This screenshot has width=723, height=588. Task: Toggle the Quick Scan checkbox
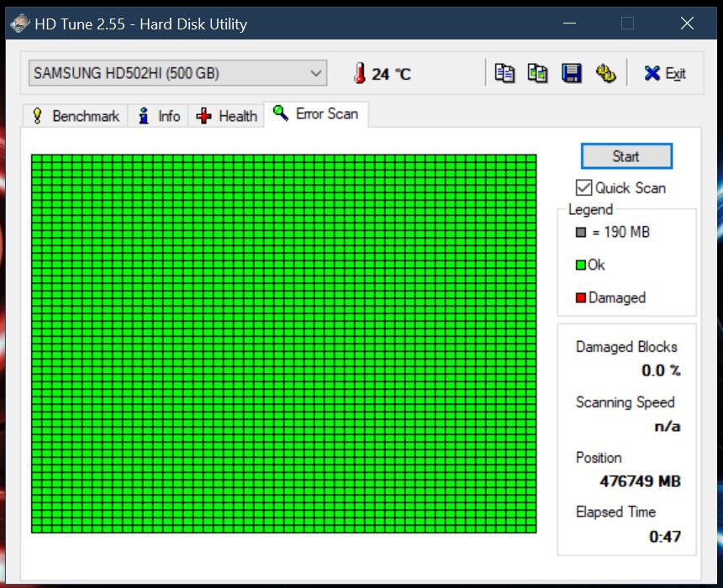pyautogui.click(x=583, y=187)
